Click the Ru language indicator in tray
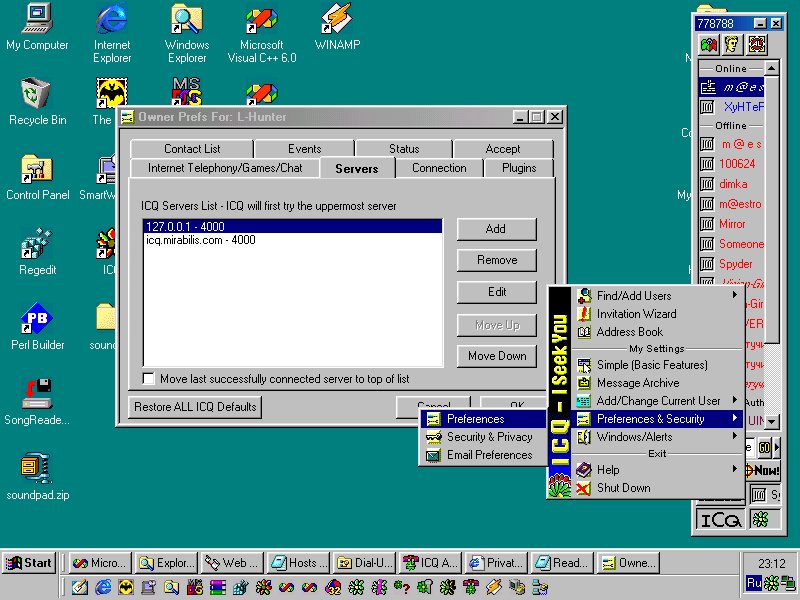The height and width of the screenshot is (600, 800). click(x=754, y=583)
